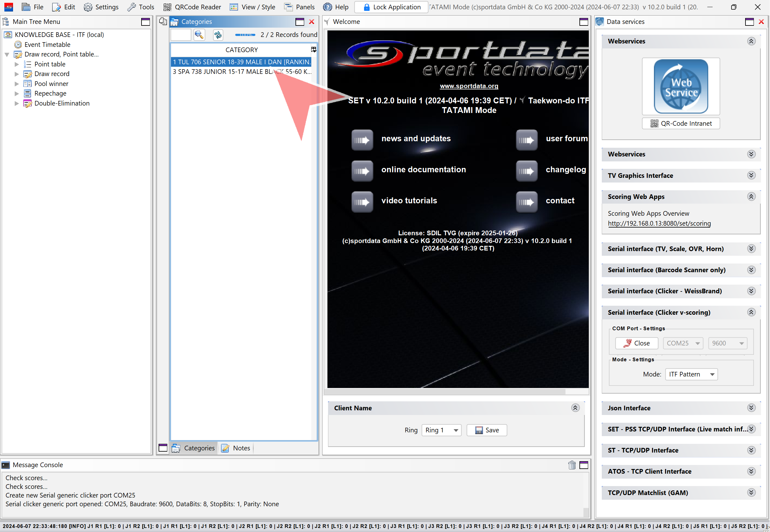
Task: Click the refresh icon in Categories toolbar
Action: point(218,35)
